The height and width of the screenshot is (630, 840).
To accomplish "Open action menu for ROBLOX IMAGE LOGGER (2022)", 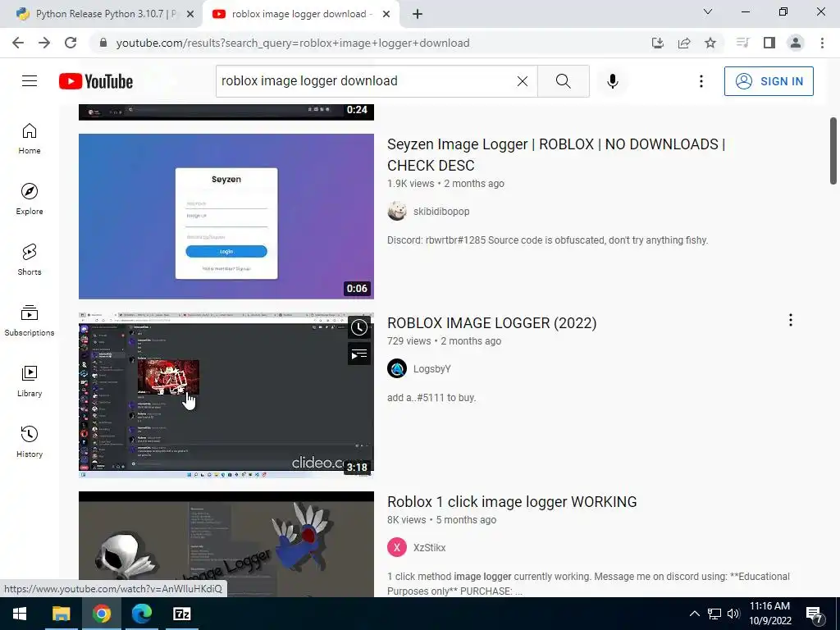I will pos(791,320).
